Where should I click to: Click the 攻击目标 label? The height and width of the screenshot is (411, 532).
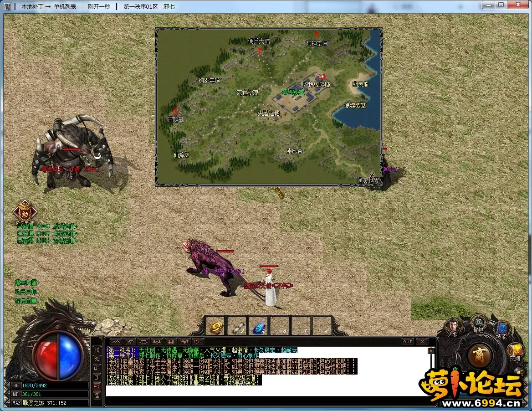point(27,292)
